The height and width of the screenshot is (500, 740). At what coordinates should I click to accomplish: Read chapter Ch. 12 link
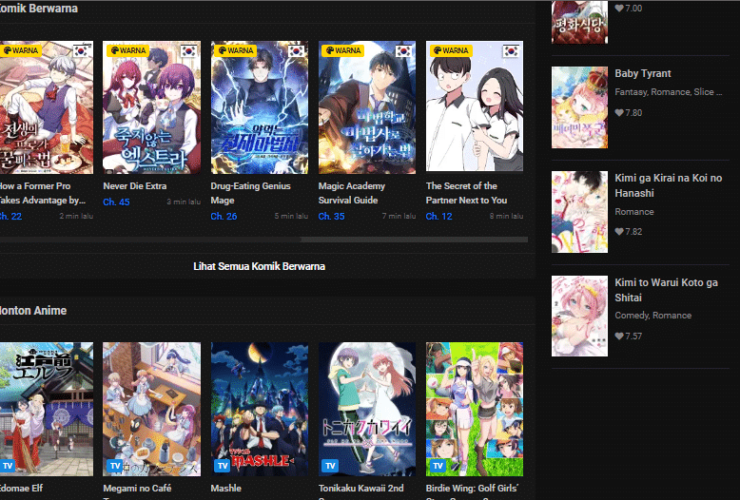point(439,216)
